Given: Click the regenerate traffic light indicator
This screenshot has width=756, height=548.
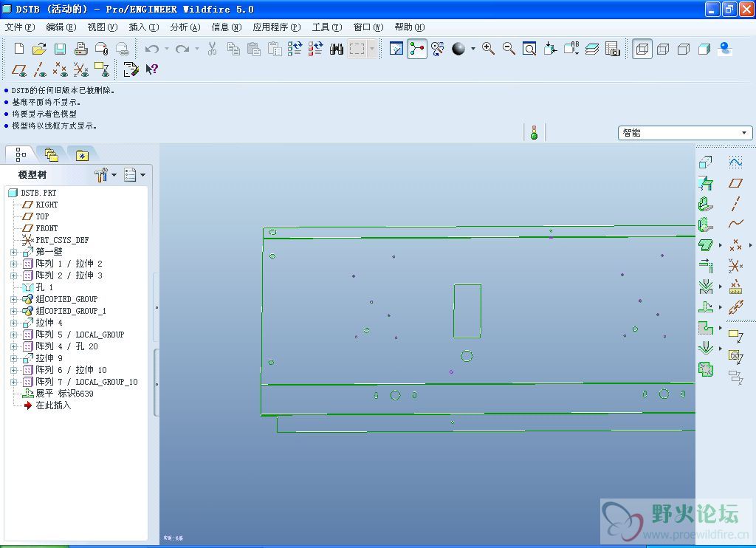Looking at the screenshot, I should coord(534,133).
